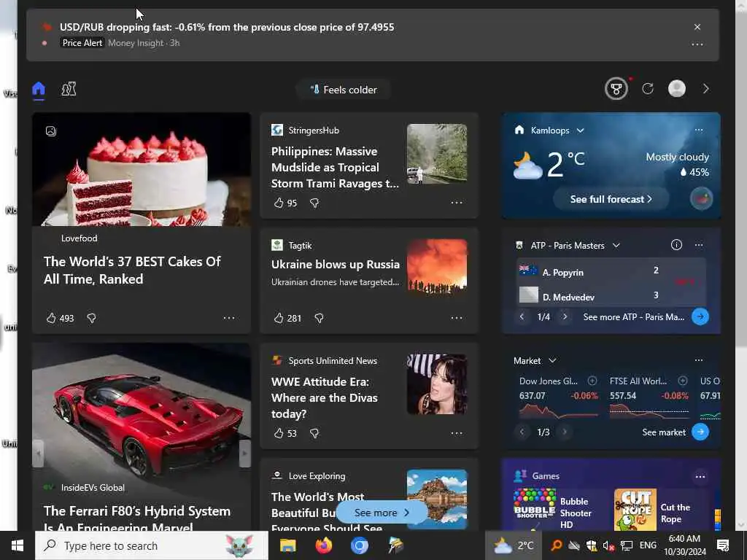This screenshot has width=747, height=560.
Task: Open File Explorer from taskbar
Action: click(287, 545)
